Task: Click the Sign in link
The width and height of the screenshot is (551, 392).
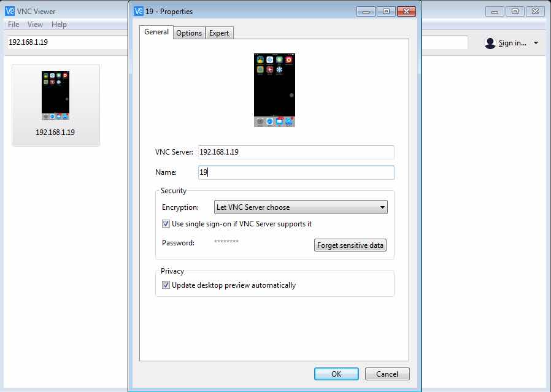Action: (x=512, y=43)
